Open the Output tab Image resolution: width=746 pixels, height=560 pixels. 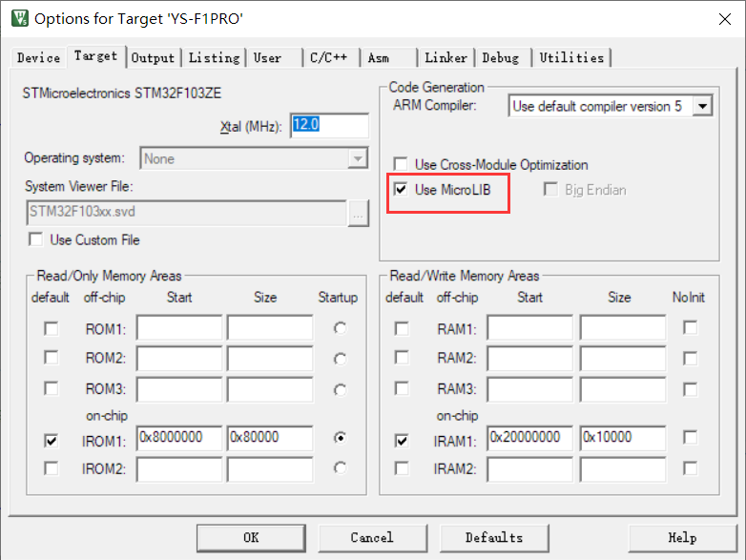(x=153, y=58)
